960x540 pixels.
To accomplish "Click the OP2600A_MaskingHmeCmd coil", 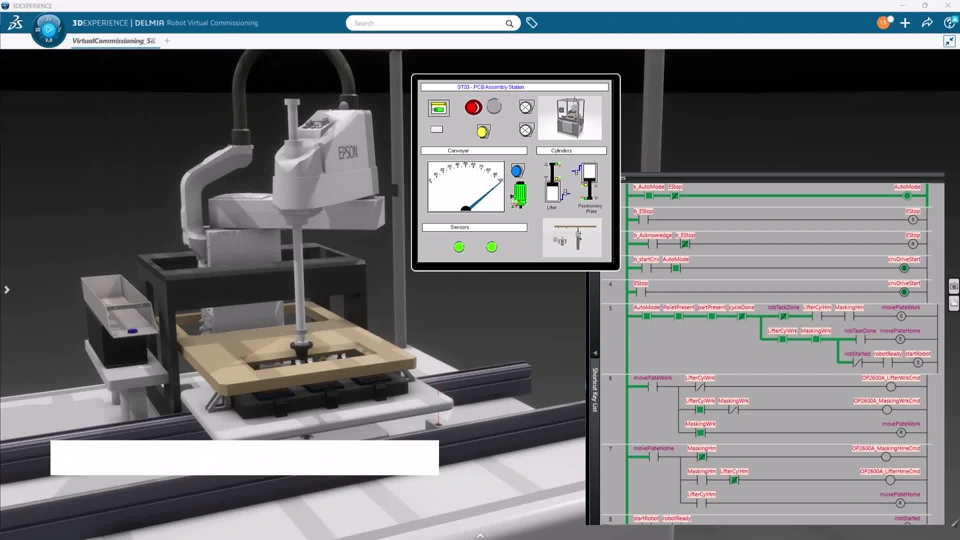I will tap(885, 457).
